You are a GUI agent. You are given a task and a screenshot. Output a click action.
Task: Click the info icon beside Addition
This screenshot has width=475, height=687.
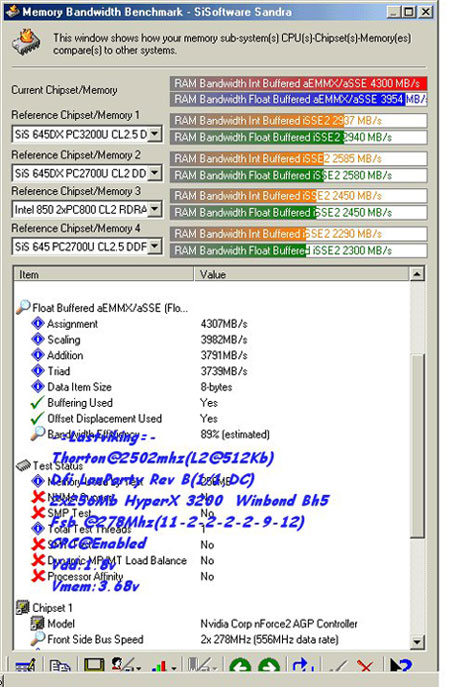point(38,355)
